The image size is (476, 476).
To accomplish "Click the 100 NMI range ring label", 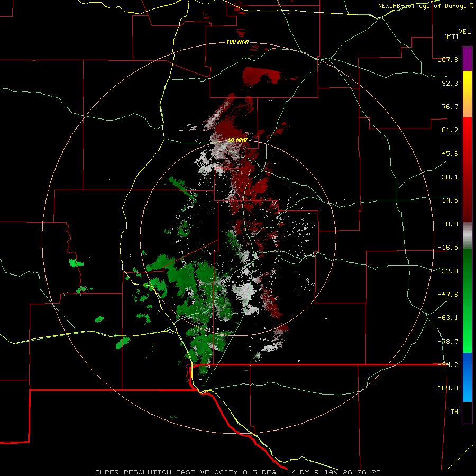I will tap(237, 42).
